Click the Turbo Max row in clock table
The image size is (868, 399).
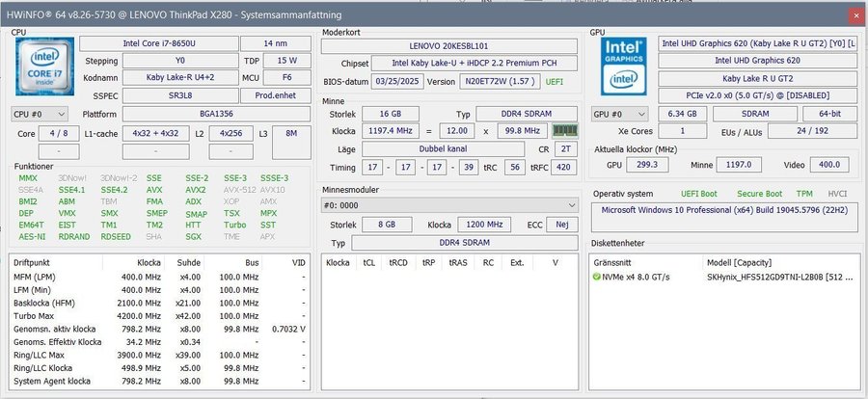[x=160, y=316]
